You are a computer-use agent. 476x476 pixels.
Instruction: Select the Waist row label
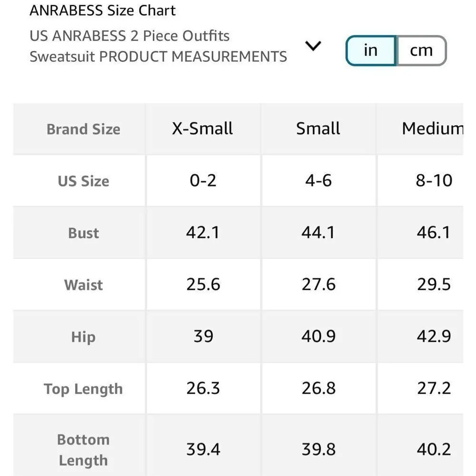tap(83, 285)
